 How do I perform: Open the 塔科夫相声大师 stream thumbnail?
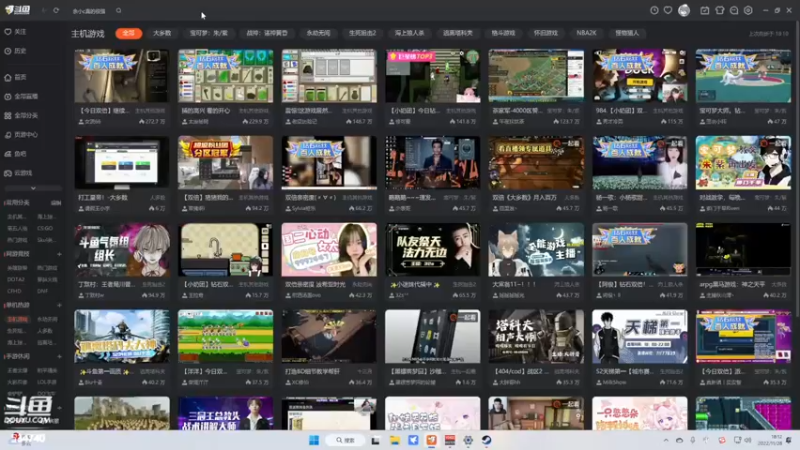tap(536, 337)
